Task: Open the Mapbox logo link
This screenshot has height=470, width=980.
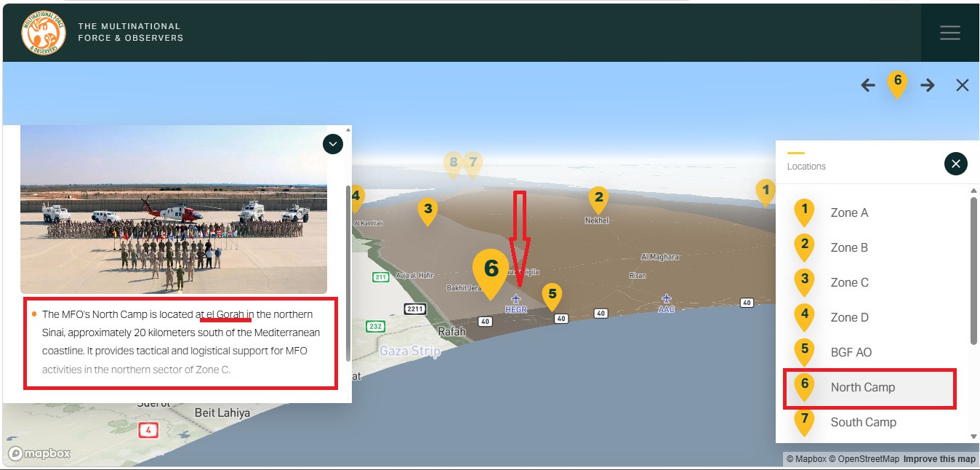Action: pos(40,454)
